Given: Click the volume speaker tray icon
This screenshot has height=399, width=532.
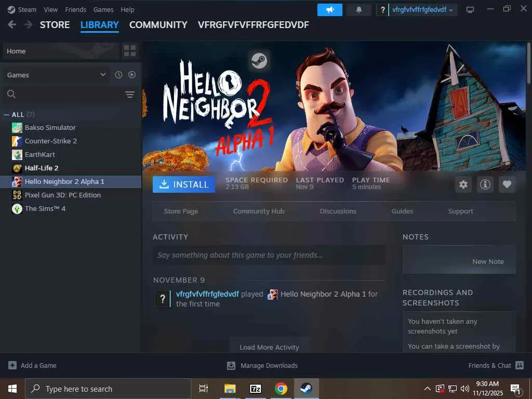Looking at the screenshot, I should coord(464,389).
